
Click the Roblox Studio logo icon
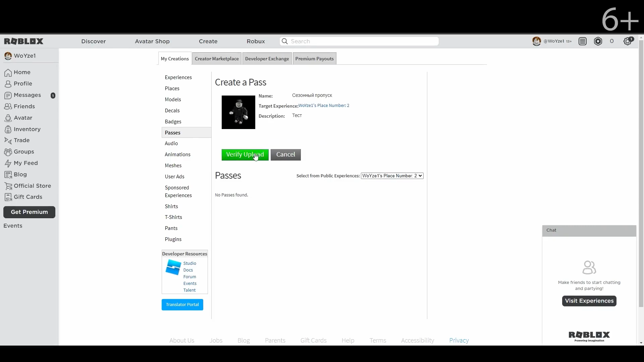173,267
